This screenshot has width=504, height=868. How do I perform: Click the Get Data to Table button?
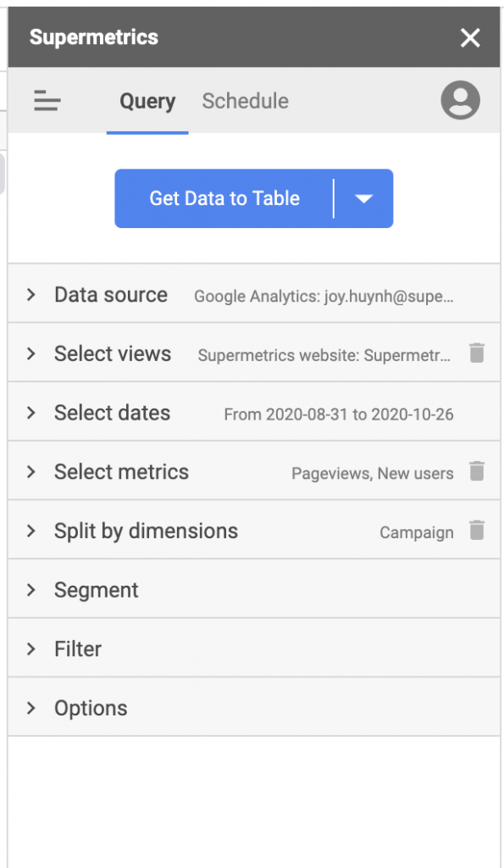[224, 198]
